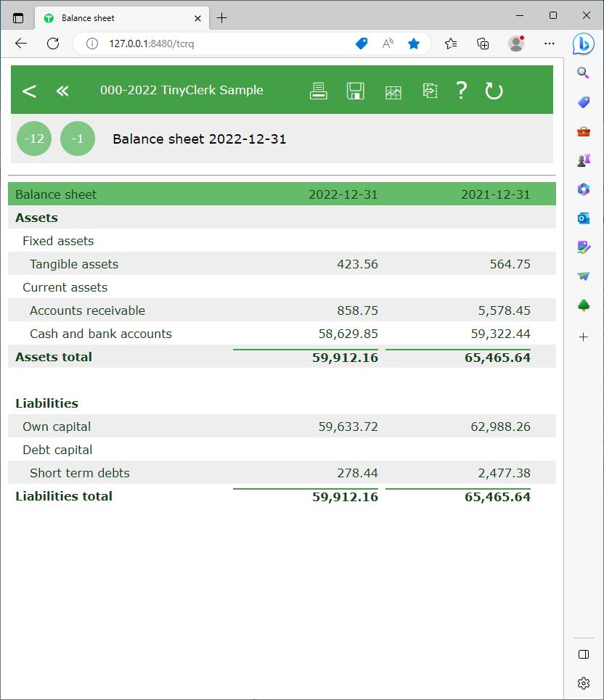The width and height of the screenshot is (604, 700).
Task: Click the save floppy disk icon
Action: pos(355,91)
